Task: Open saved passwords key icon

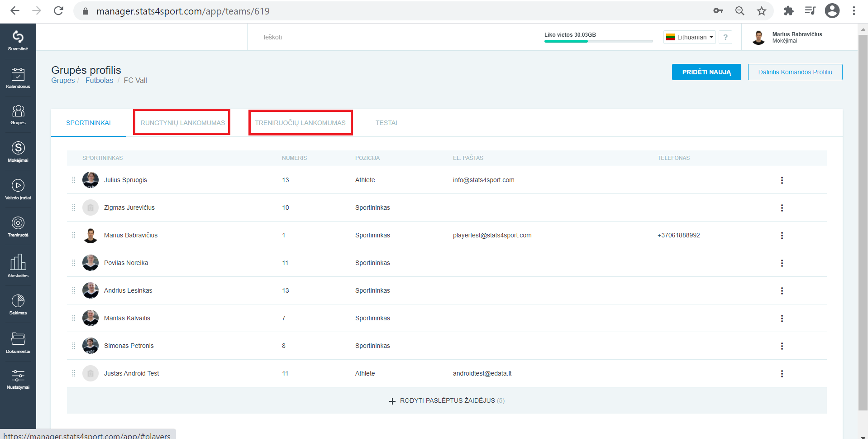Action: tap(718, 11)
